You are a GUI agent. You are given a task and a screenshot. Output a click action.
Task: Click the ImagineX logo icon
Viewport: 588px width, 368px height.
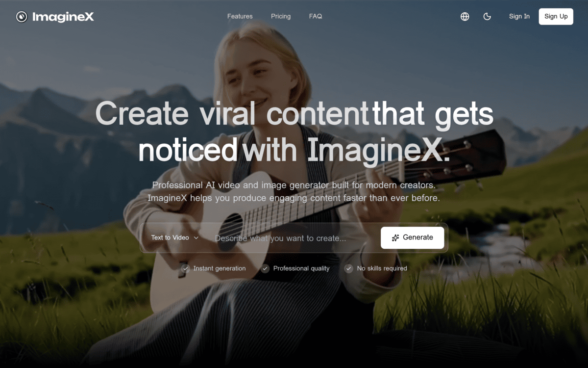[x=22, y=17]
